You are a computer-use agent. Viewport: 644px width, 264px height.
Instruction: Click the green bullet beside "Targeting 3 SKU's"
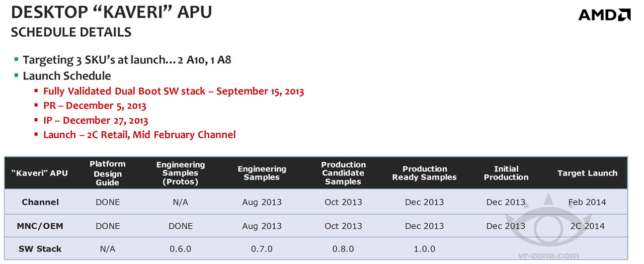[x=16, y=59]
